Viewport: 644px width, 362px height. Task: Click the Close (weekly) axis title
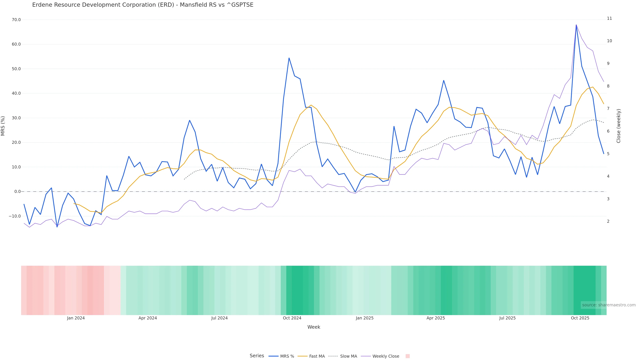tap(619, 126)
